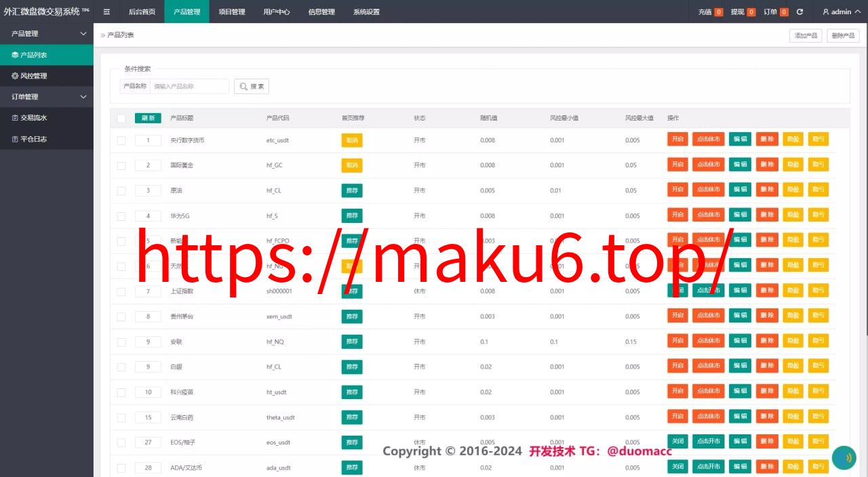This screenshot has width=868, height=477.
Task: Collapse the 订单管理 sidebar group
Action: tap(47, 97)
